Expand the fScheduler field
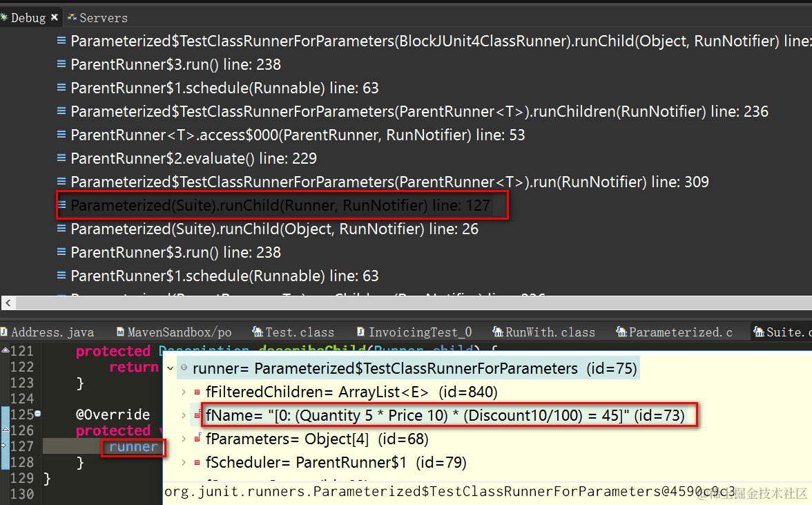This screenshot has width=812, height=505. tap(184, 463)
